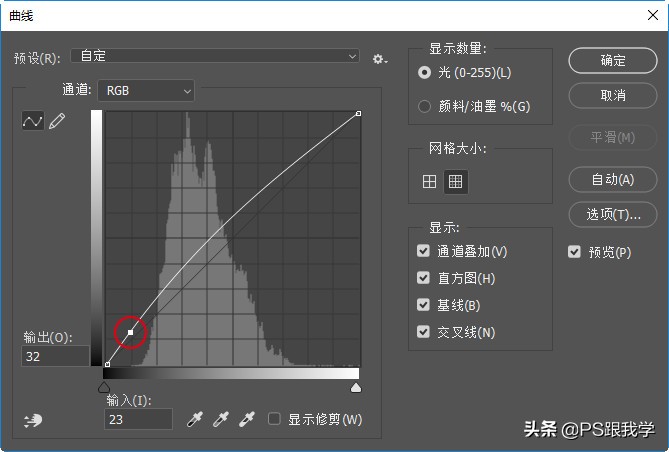Toggle the 通道叠加(V) checkbox

[423, 251]
